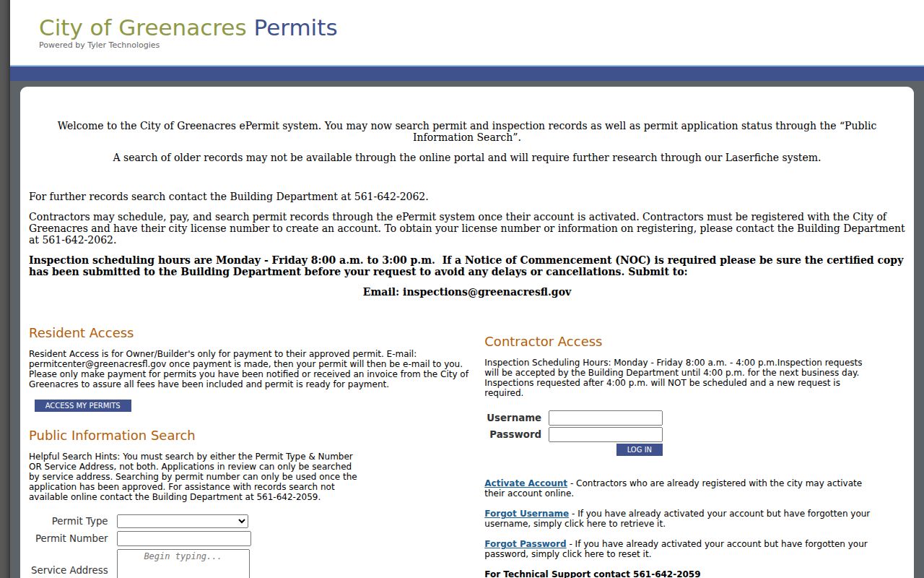Focus the Permit Number input field
924x578 pixels.
pos(184,538)
